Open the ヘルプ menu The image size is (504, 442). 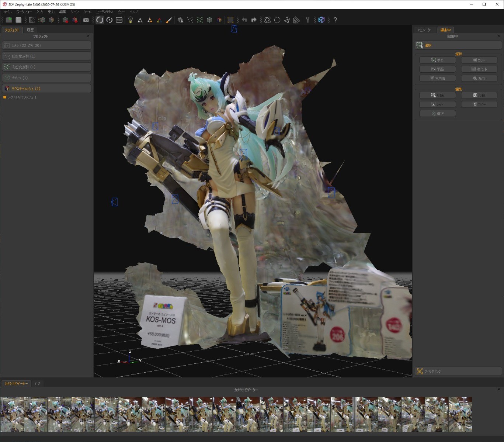pos(133,12)
